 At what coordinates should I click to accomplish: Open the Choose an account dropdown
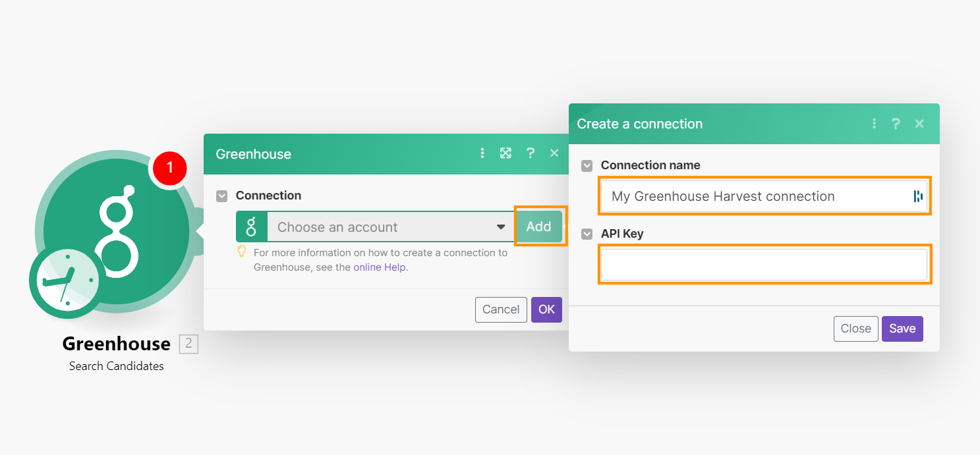click(x=391, y=227)
